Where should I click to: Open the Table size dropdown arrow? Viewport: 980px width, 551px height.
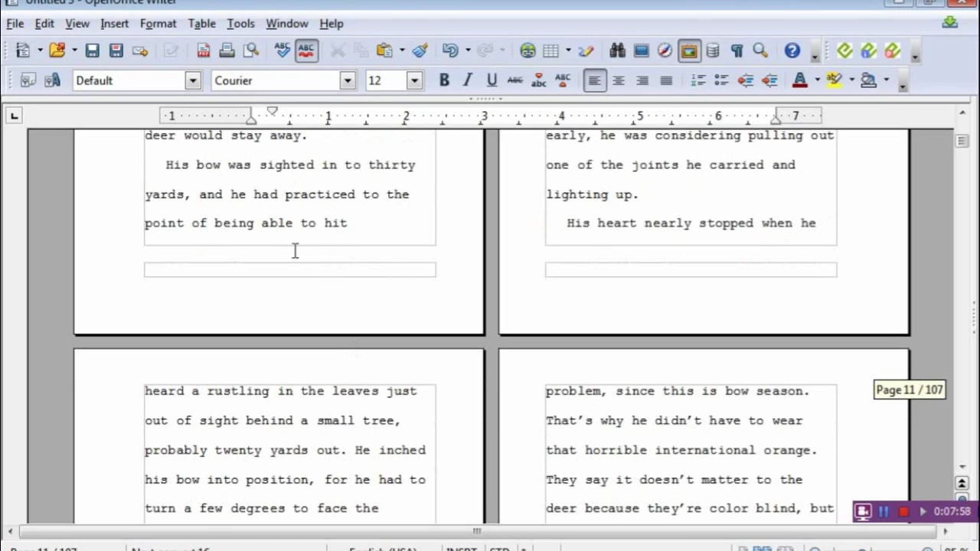coord(568,51)
